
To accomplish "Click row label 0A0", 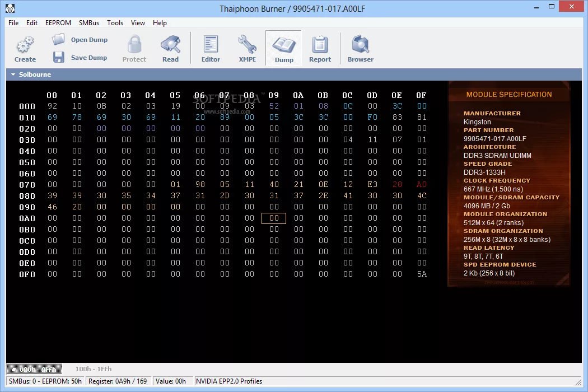I will [x=27, y=218].
